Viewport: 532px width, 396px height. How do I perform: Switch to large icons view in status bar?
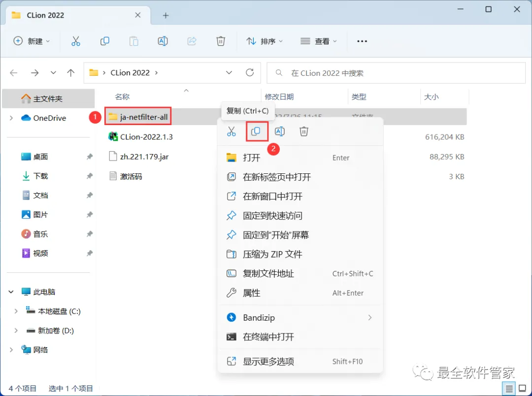tap(523, 389)
